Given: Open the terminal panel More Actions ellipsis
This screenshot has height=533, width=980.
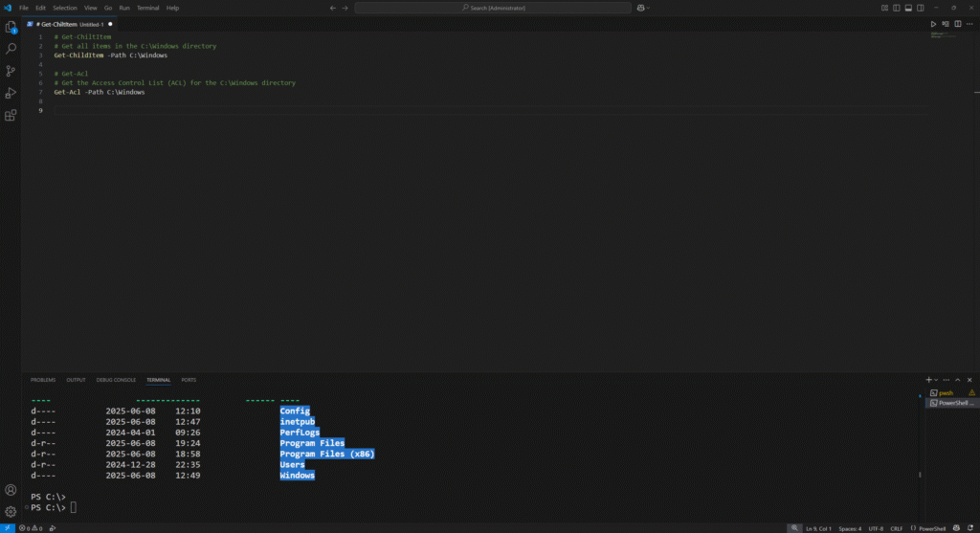Looking at the screenshot, I should point(947,380).
